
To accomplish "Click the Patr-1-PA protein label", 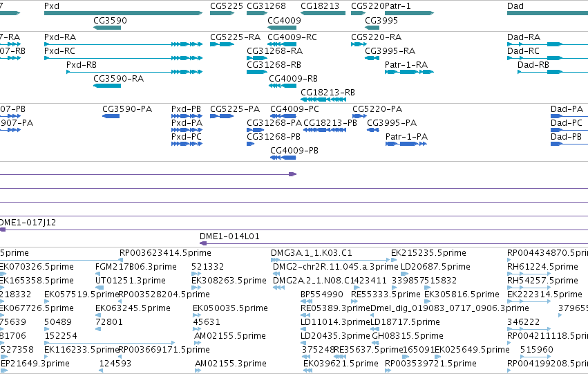I will click(406, 137).
